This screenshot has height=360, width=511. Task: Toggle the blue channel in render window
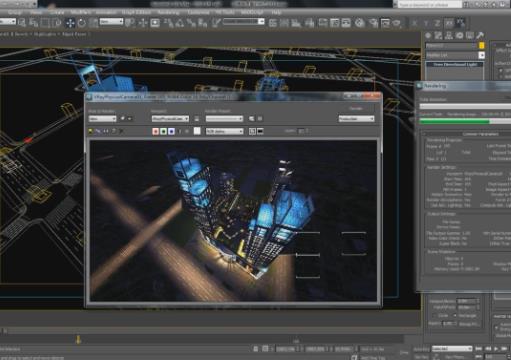click(171, 131)
